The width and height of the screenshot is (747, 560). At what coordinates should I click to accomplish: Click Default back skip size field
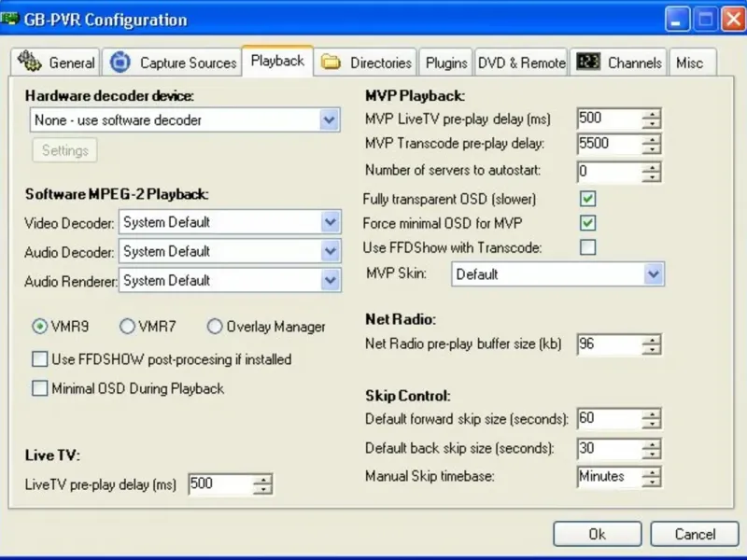[x=609, y=448]
